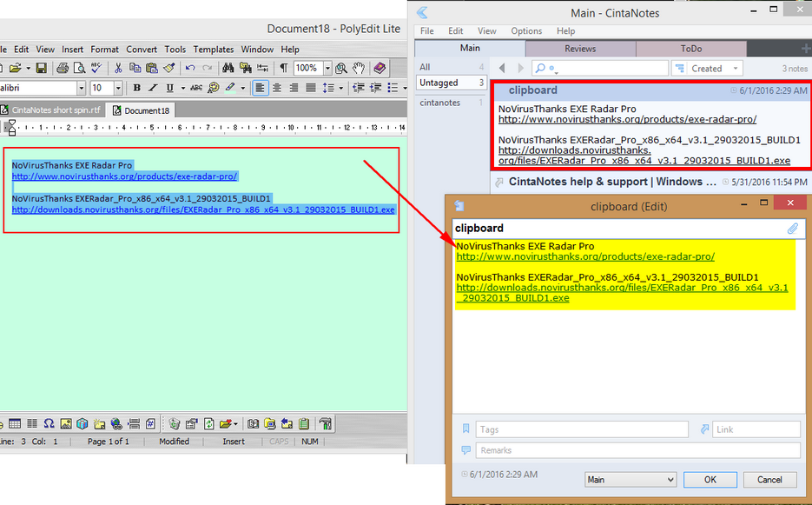Image resolution: width=812 pixels, height=505 pixels.
Task: Click the attachment paperclip icon
Action: (792, 228)
